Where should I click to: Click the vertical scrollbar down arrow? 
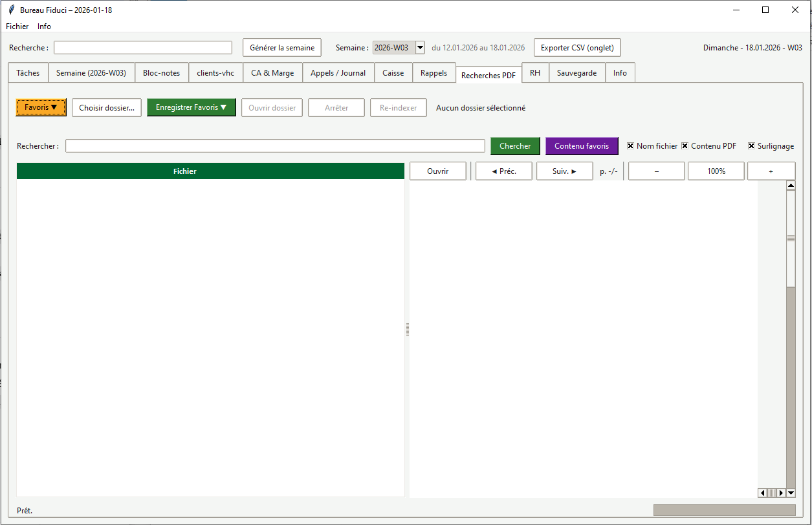791,493
